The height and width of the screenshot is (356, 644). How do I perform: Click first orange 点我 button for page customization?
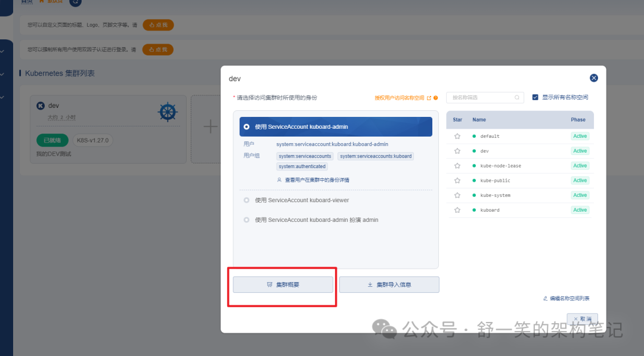pyautogui.click(x=158, y=25)
